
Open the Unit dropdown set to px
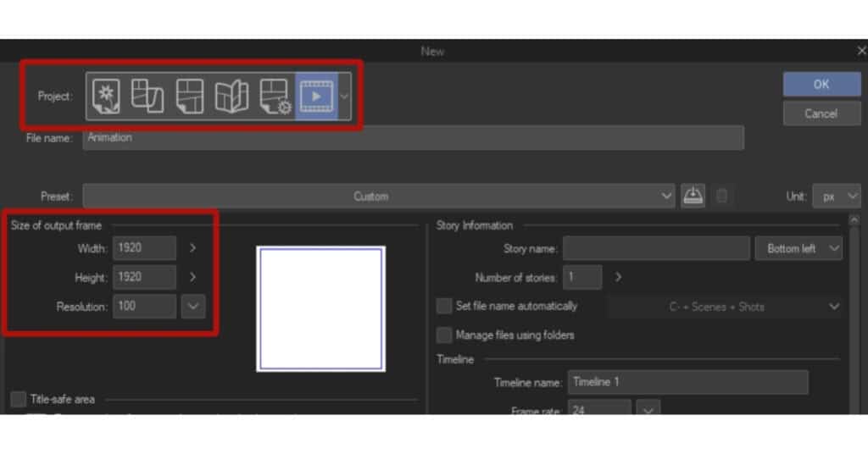pyautogui.click(x=837, y=197)
